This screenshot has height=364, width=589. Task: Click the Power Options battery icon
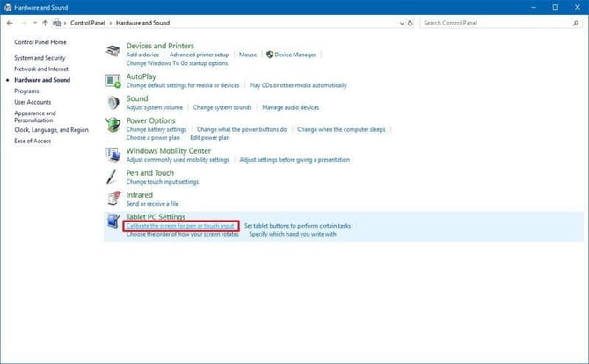113,125
